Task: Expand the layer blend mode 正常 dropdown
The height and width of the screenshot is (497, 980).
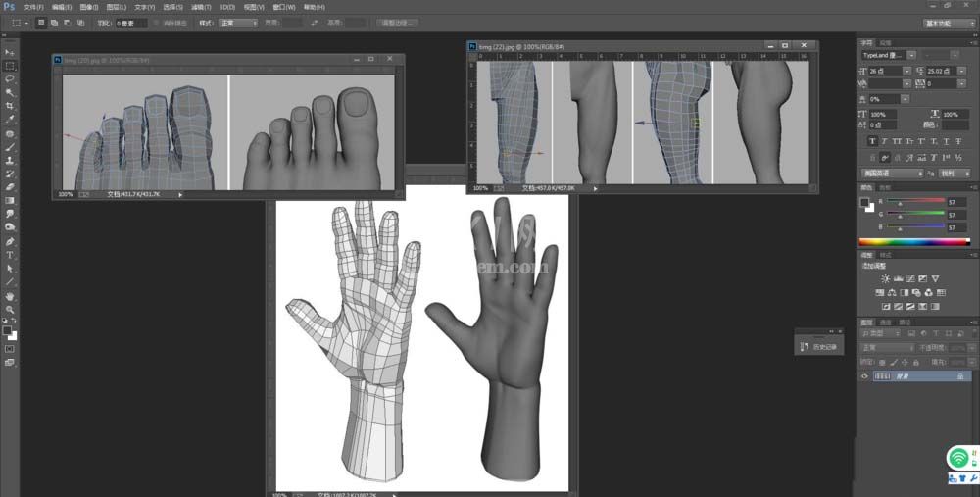Action: coord(888,348)
